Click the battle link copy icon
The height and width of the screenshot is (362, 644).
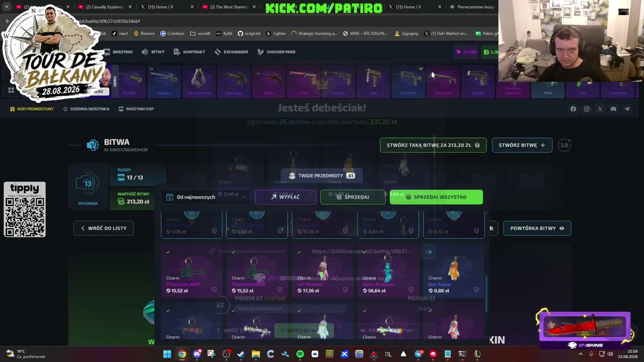pyautogui.click(x=429, y=251)
